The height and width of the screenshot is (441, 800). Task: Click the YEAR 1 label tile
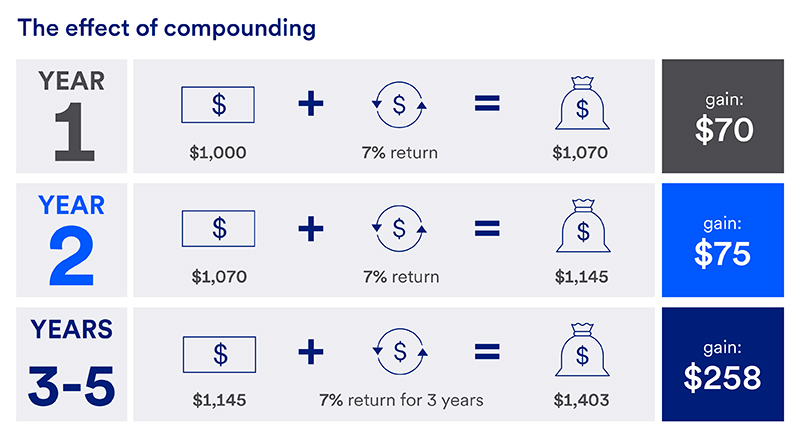click(71, 116)
